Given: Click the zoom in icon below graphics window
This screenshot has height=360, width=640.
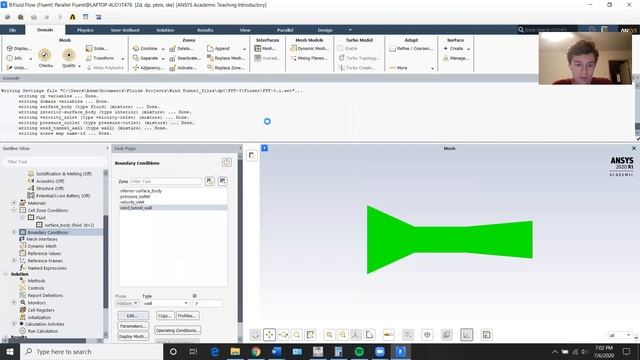Looking at the screenshot, I should click(329, 335).
